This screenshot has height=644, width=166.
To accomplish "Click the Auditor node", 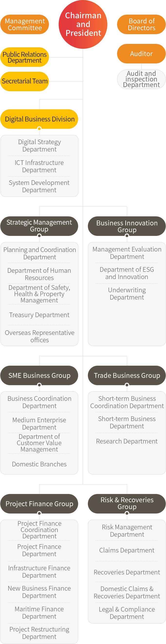I will (x=141, y=54).
